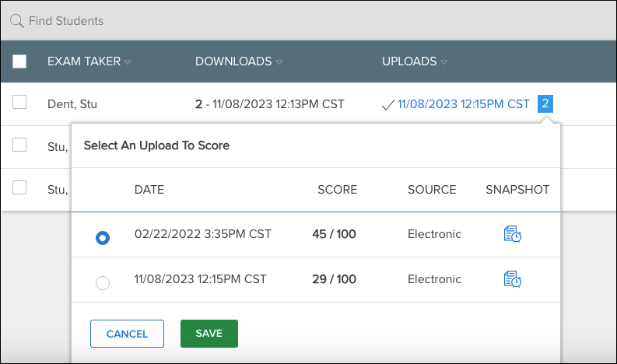
Task: Toggle the select-all checkbox in header
Action: click(19, 61)
